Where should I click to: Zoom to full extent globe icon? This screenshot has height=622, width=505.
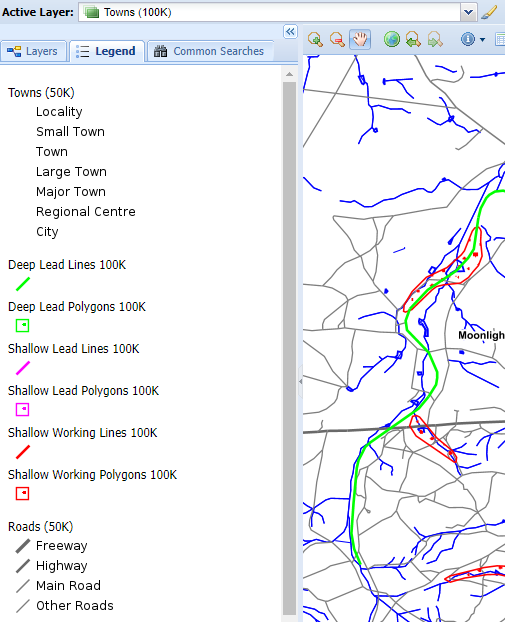(392, 40)
